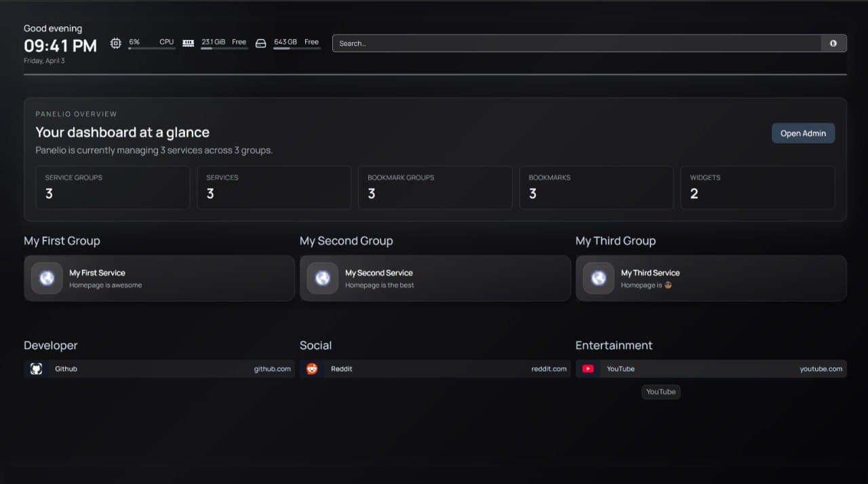
Task: Click the Social group heading
Action: coord(315,345)
